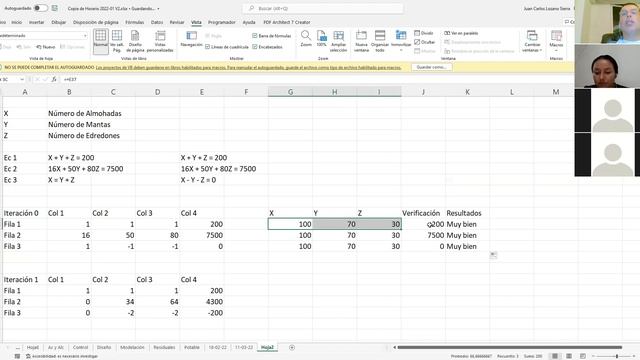This screenshot has height=360, width=640.
Task: Expand the Name Box dropdown
Action: tap(22, 80)
